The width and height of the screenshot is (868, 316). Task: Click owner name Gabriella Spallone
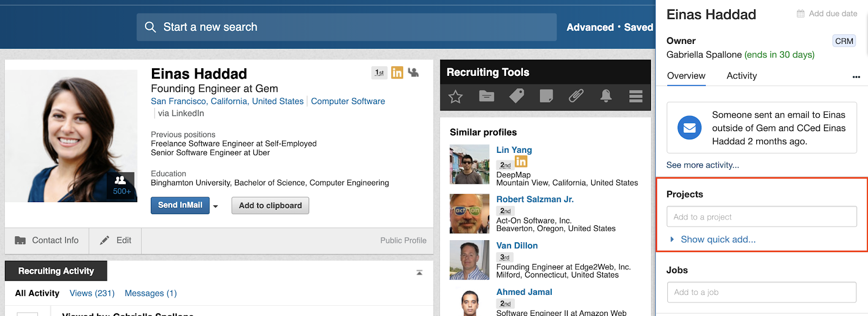point(704,55)
